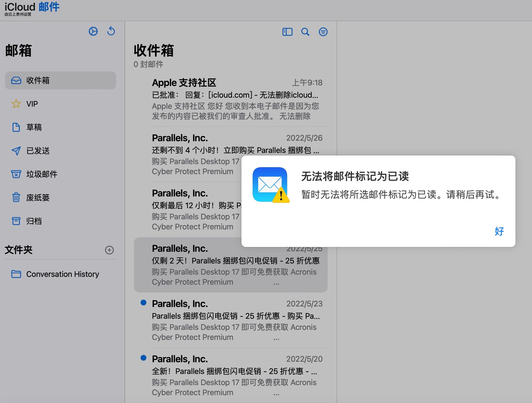The image size is (532, 403).
Task: Click the 邮箱 sidebar heading
Action: pos(18,51)
